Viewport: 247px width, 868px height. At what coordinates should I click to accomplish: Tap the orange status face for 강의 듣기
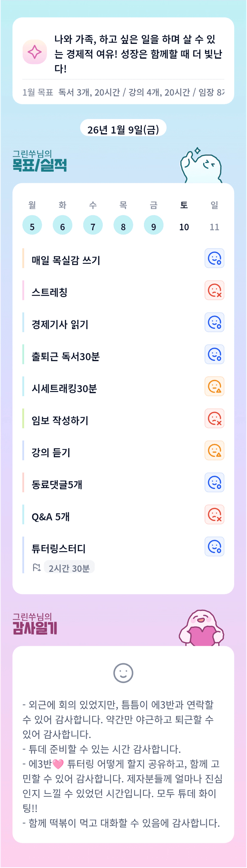[x=214, y=450]
